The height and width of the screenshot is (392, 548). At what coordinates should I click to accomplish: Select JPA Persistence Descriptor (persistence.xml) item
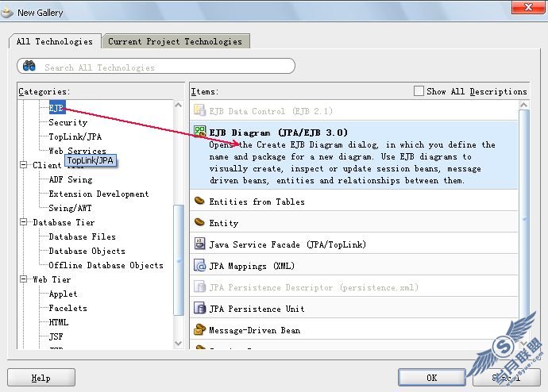point(353,287)
